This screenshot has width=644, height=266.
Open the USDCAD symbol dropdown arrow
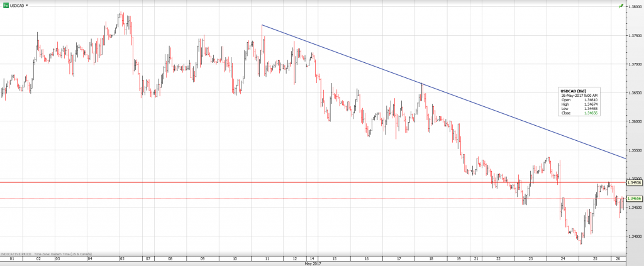tap(27, 5)
